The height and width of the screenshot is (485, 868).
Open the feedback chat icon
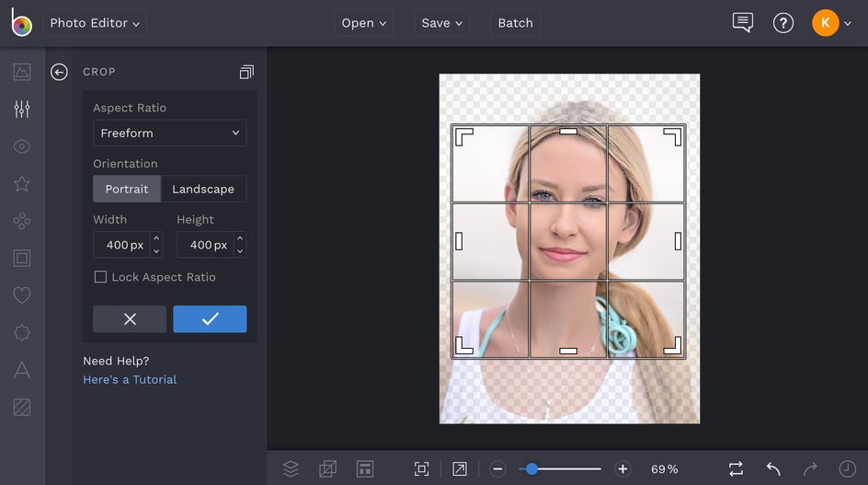coord(742,23)
